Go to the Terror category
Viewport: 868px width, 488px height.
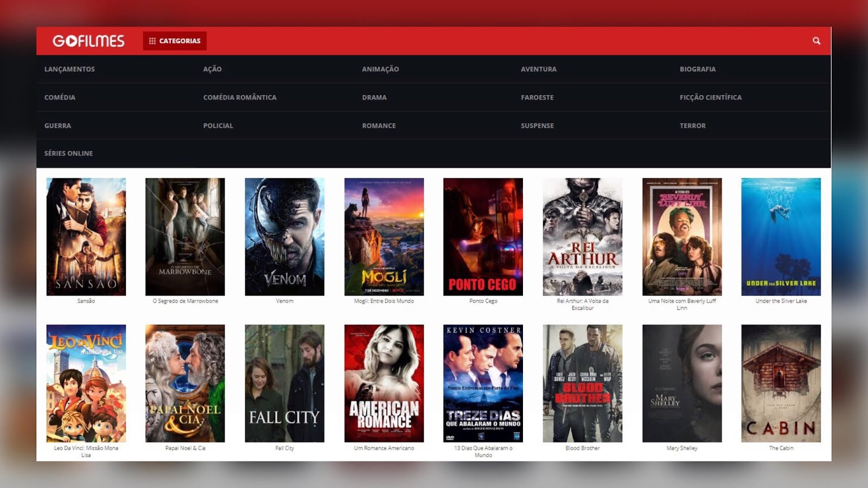[693, 125]
